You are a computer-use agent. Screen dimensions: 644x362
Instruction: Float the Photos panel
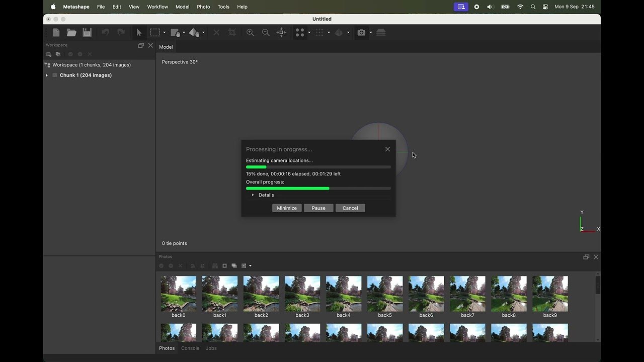coord(586,257)
